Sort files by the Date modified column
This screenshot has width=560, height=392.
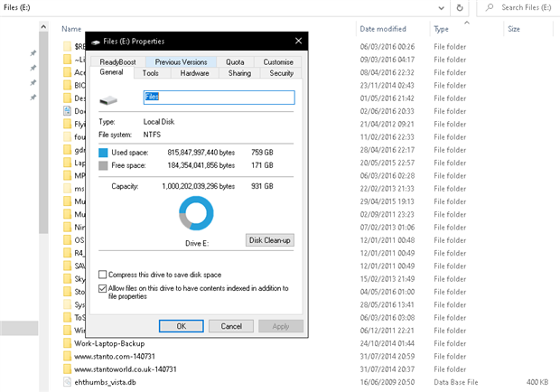(383, 29)
